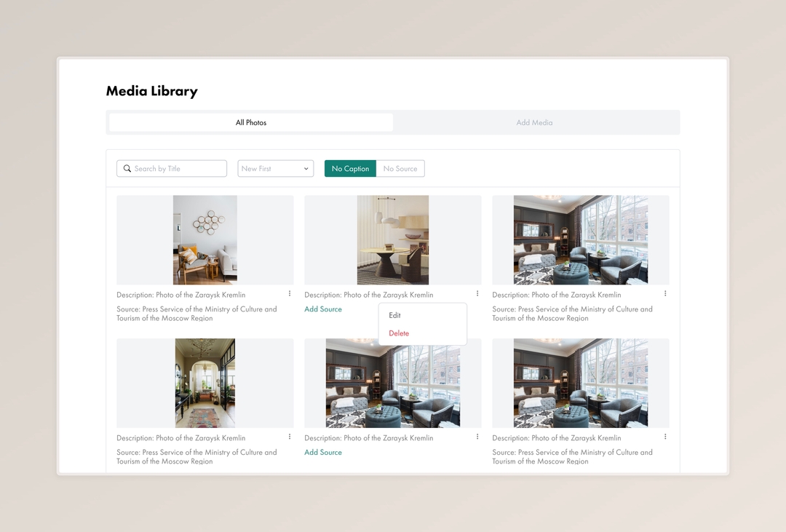Open the white sofa and chair thumbnail
This screenshot has width=786, height=532.
tap(205, 240)
